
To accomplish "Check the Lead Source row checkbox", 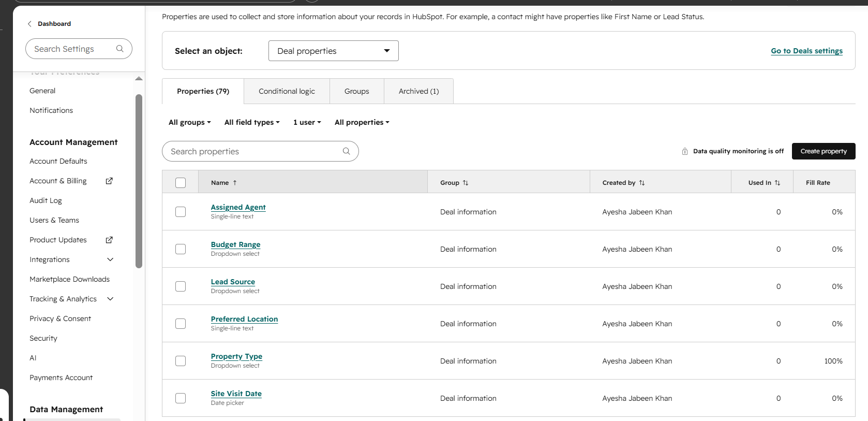I will (181, 286).
